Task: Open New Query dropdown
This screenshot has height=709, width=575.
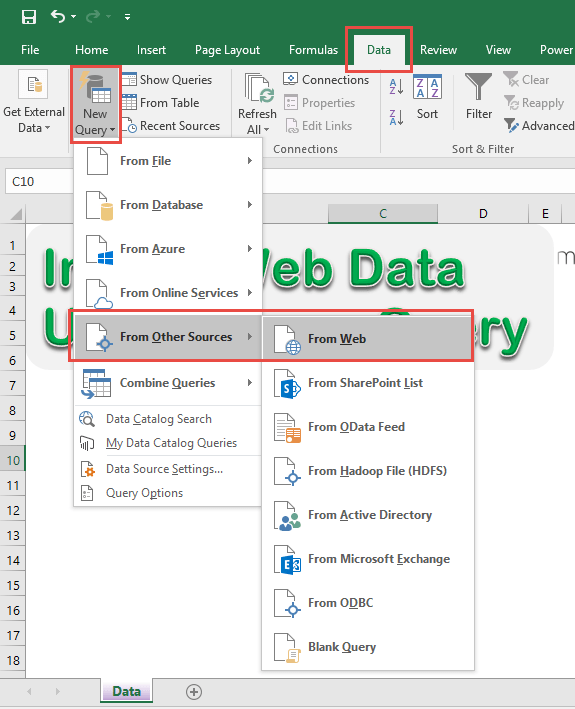Action: (x=95, y=105)
